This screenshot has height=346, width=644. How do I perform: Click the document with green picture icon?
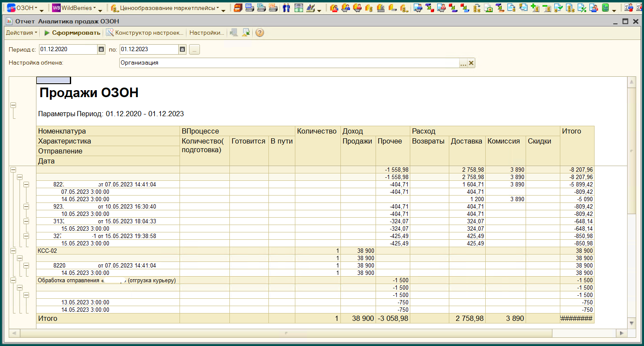488,8
